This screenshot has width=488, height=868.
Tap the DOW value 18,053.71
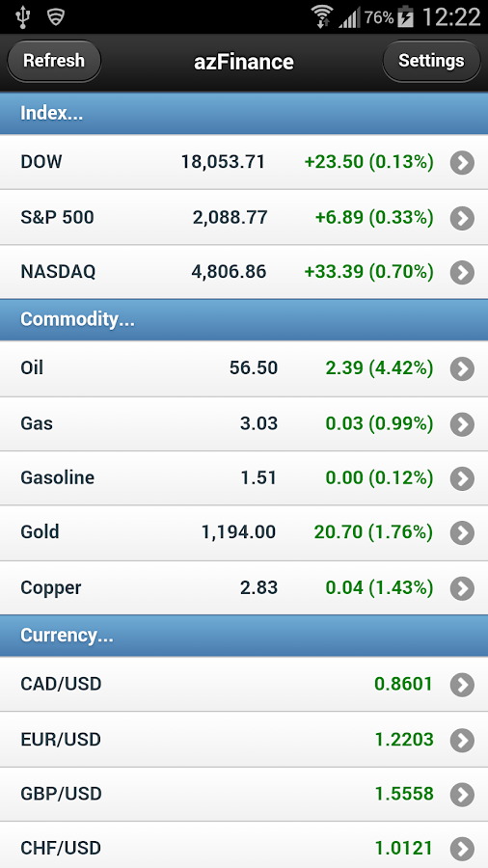pos(223,162)
